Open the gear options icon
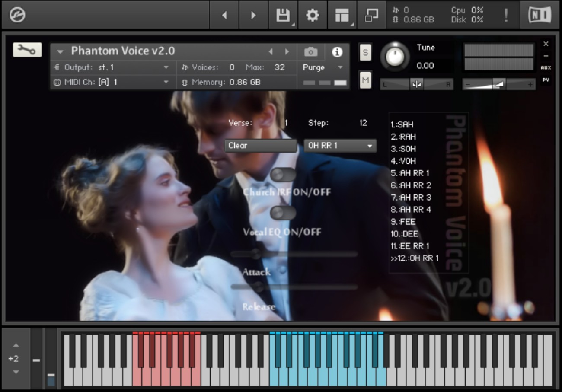Viewport: 562px width, 392px height. tap(312, 15)
